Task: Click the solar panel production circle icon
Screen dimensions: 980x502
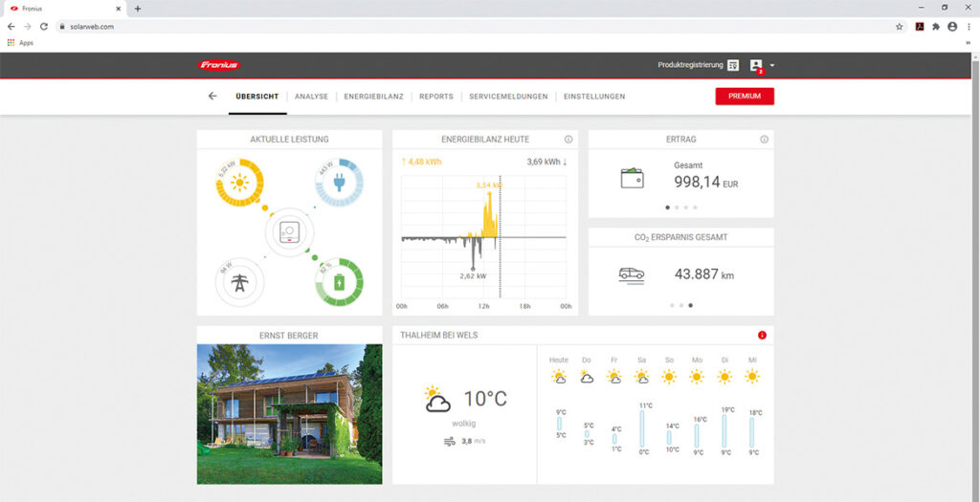Action: pos(239,183)
